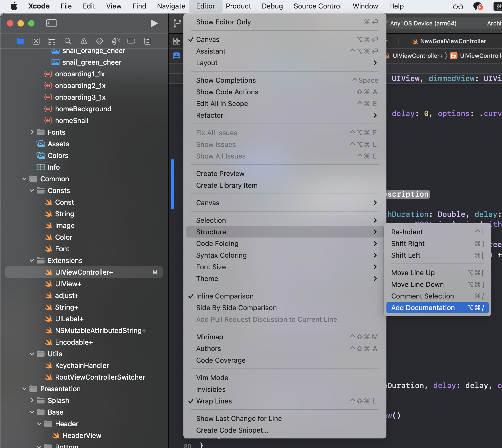Click the blue change bar in editor gutter

tap(173, 184)
